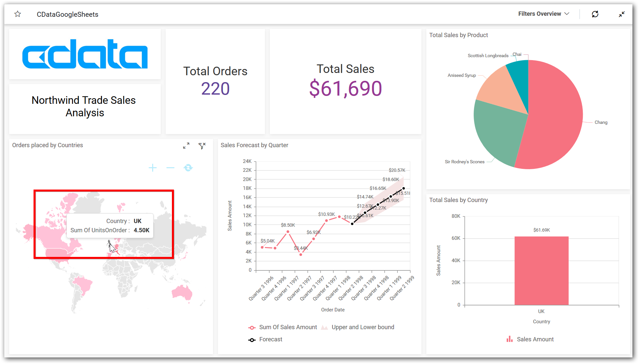This screenshot has height=364, width=639.
Task: Click the cdata logo image
Action: (85, 54)
